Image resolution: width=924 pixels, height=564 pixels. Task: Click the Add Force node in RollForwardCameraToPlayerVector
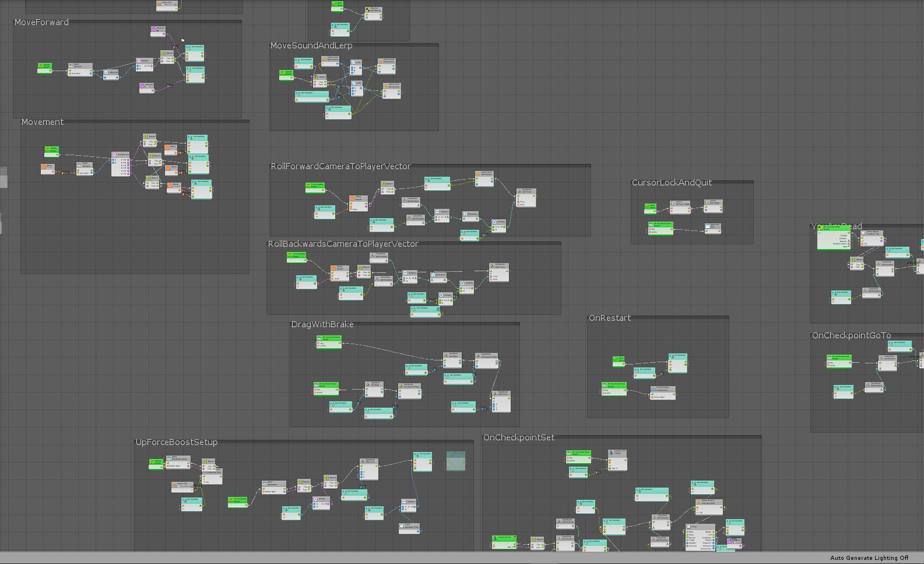(526, 198)
